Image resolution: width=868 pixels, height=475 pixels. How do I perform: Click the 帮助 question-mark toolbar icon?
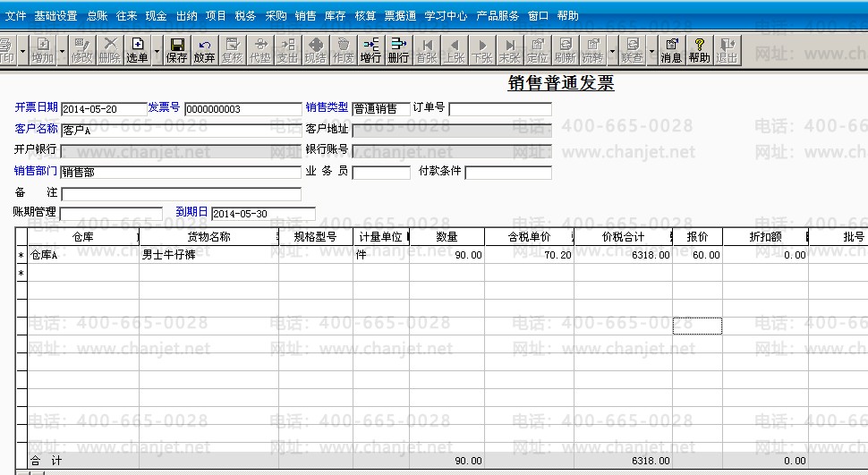(x=699, y=50)
